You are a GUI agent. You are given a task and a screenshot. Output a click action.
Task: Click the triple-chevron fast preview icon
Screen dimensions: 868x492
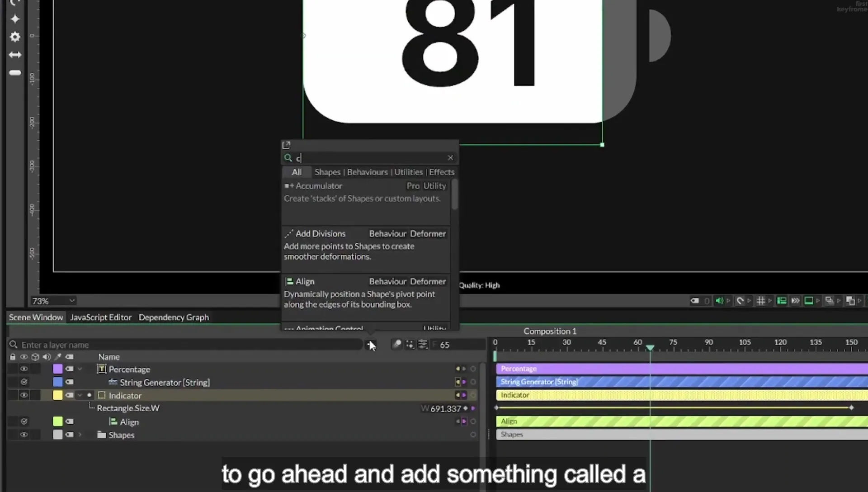point(795,301)
